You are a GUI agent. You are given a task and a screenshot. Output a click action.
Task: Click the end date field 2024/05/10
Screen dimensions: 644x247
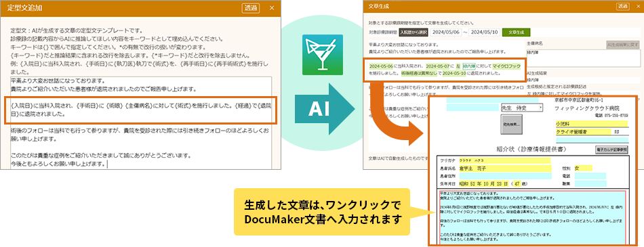point(485,32)
